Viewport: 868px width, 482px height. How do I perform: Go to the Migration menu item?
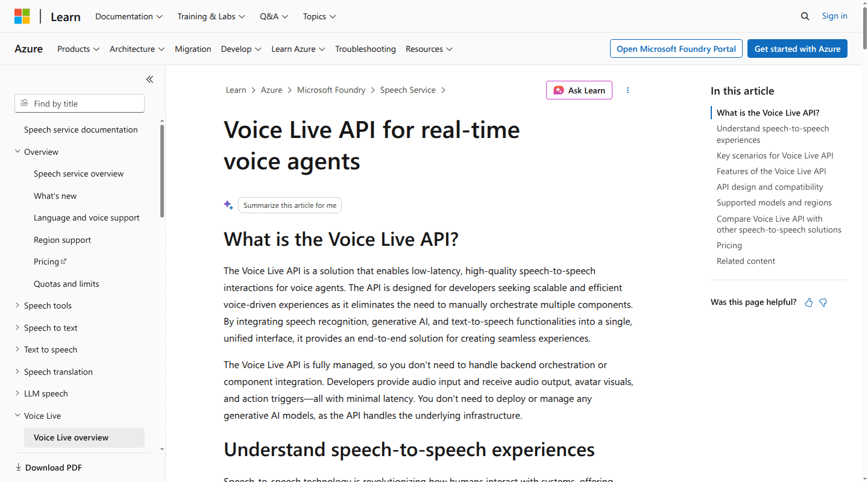[193, 49]
